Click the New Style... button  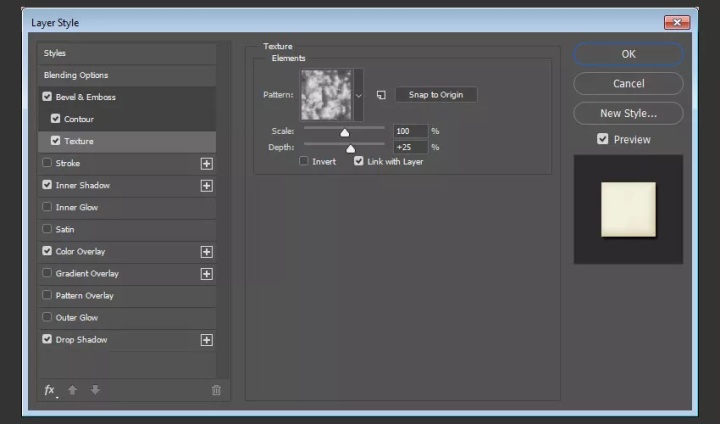628,113
